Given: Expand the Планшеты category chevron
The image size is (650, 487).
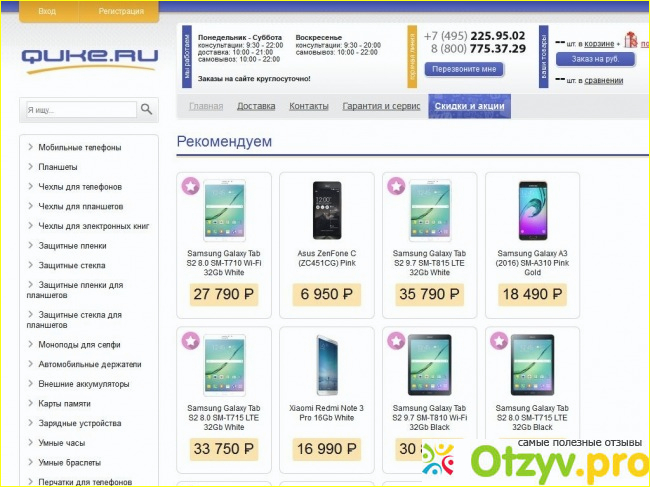Looking at the screenshot, I should click(30, 166).
